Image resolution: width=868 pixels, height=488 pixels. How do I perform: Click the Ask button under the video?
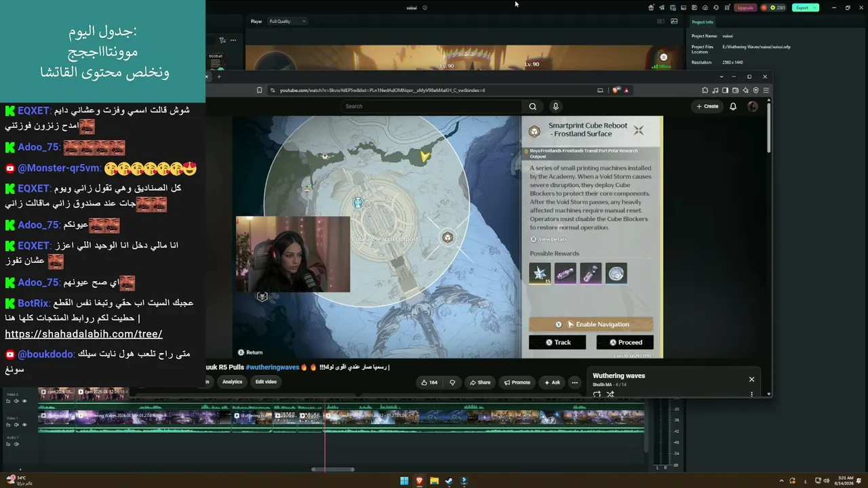[551, 382]
